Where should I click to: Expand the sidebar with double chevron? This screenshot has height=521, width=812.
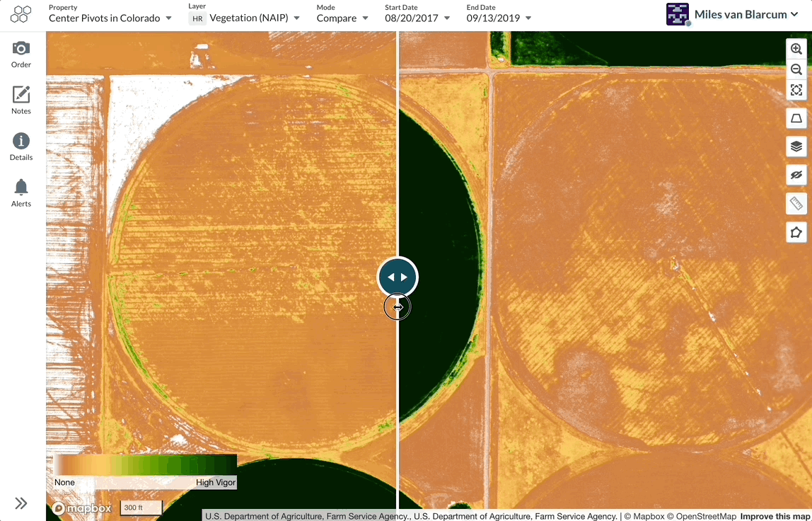click(x=21, y=503)
